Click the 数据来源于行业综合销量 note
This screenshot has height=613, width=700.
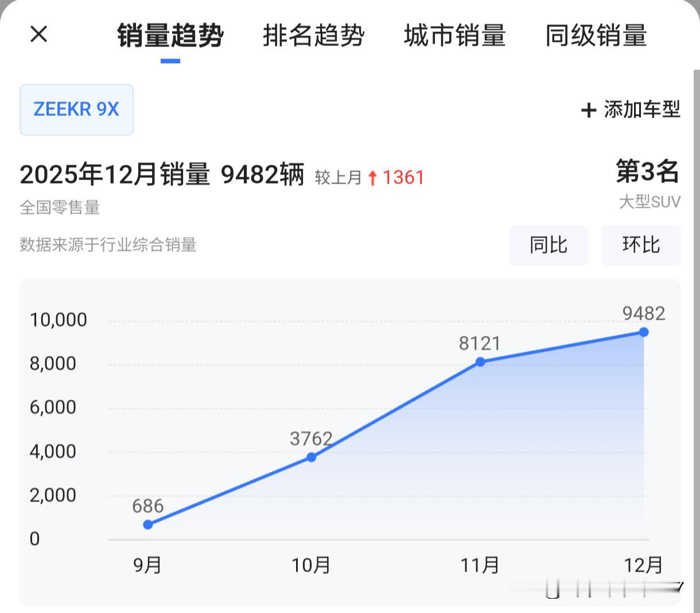pyautogui.click(x=108, y=245)
